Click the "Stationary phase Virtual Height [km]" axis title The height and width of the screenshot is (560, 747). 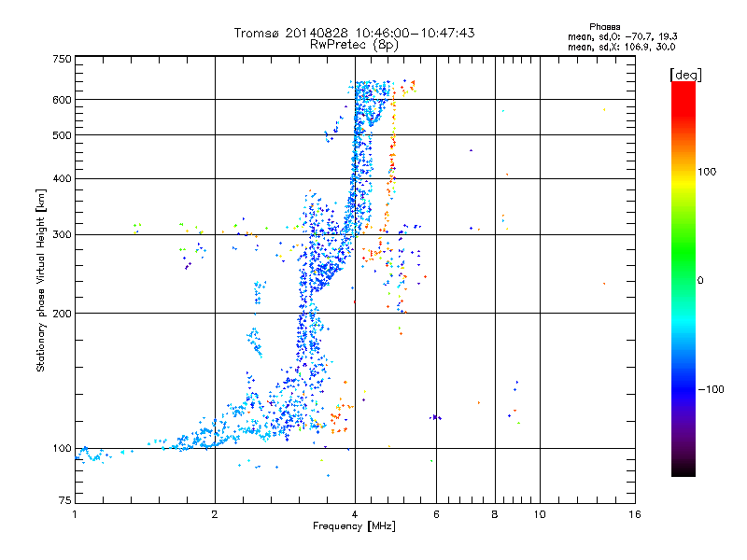tap(41, 281)
